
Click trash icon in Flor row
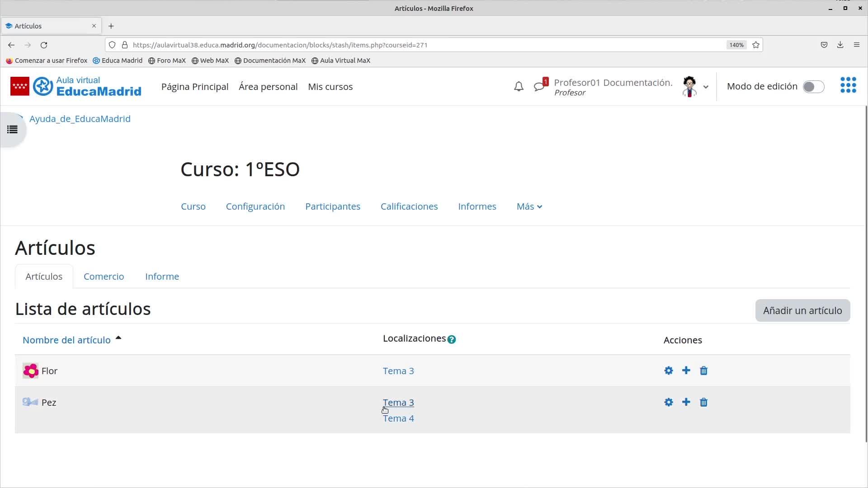point(703,371)
